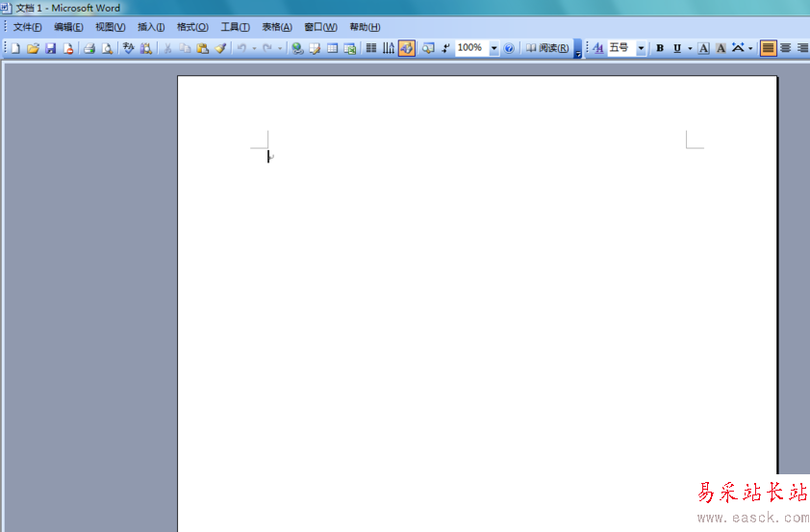Open Word help question icon
The height and width of the screenshot is (532, 810).
pos(509,48)
